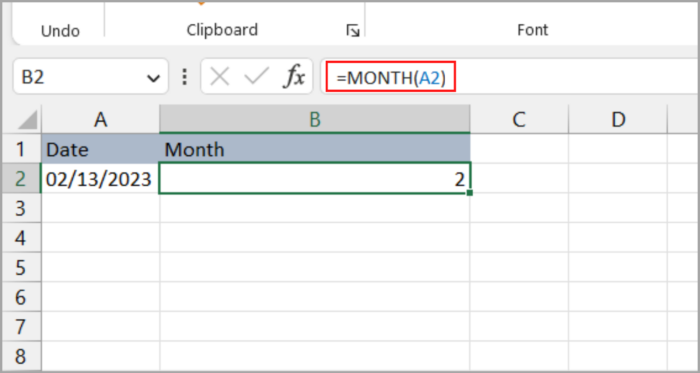Click the Cancel X icon in formula bar
The height and width of the screenshot is (373, 700).
point(219,77)
